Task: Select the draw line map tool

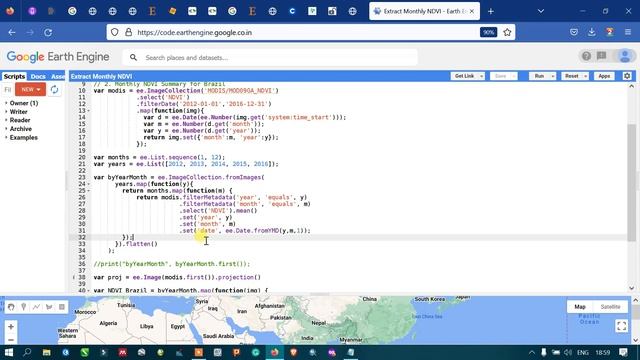Action: coord(36,307)
